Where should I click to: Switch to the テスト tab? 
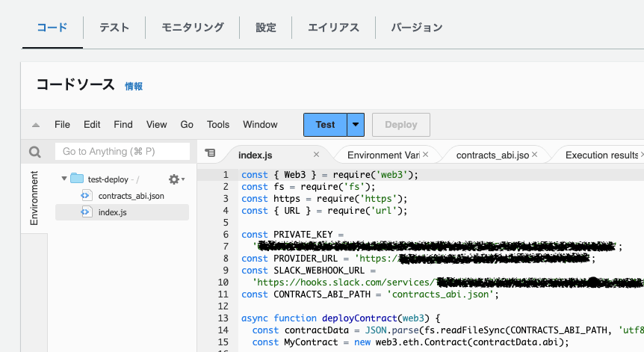114,28
